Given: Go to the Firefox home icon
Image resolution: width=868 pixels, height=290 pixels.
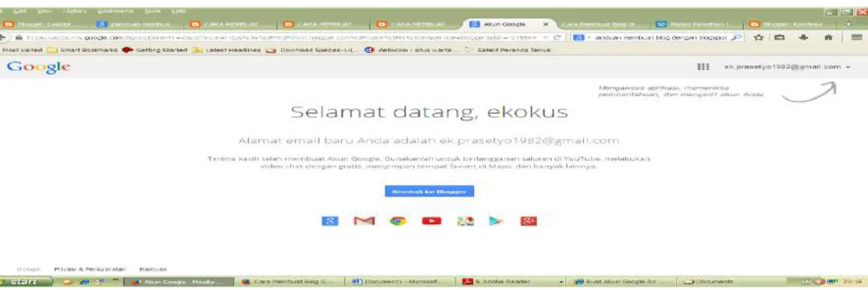Looking at the screenshot, I should (827, 38).
